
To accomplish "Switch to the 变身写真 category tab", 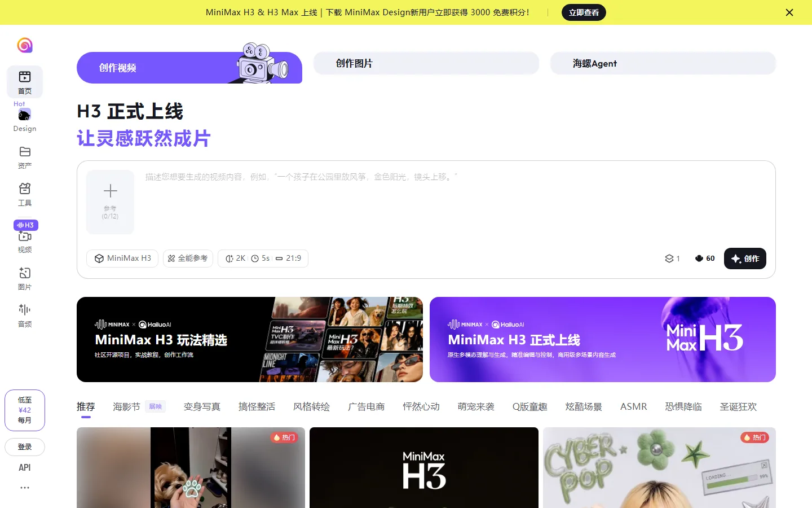I will coord(202,406).
